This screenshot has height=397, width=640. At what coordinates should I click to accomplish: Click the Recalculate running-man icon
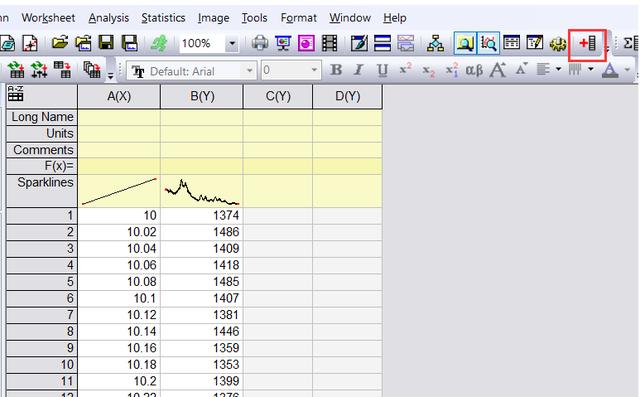point(159,43)
